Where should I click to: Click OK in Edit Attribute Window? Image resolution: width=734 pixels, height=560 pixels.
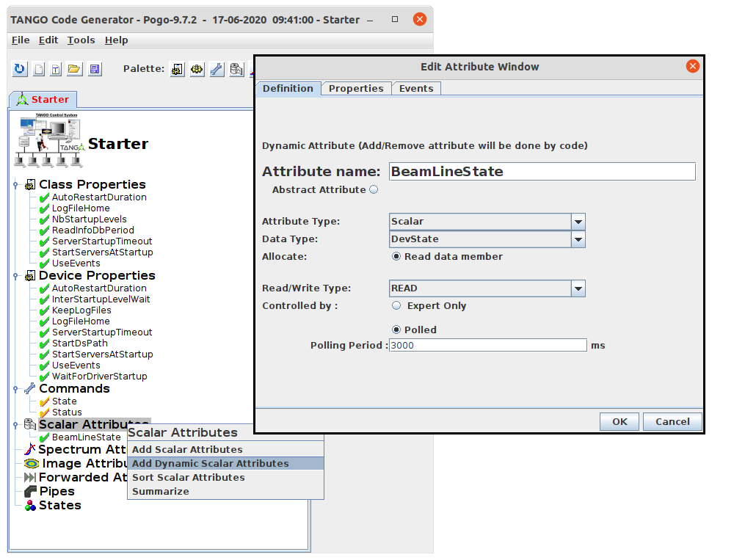619,422
